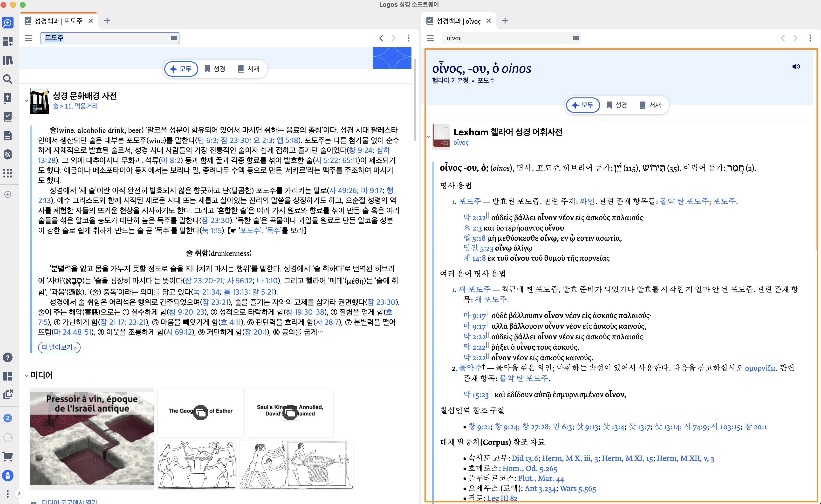
Task: Open keyboard selector in οἶνος search box
Action: (x=576, y=38)
